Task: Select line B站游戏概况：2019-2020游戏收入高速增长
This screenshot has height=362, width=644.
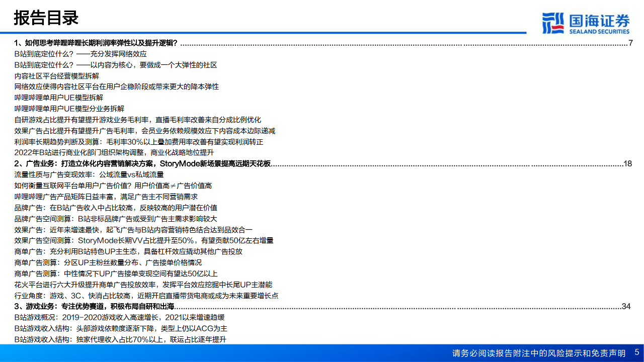Action: (x=120, y=317)
